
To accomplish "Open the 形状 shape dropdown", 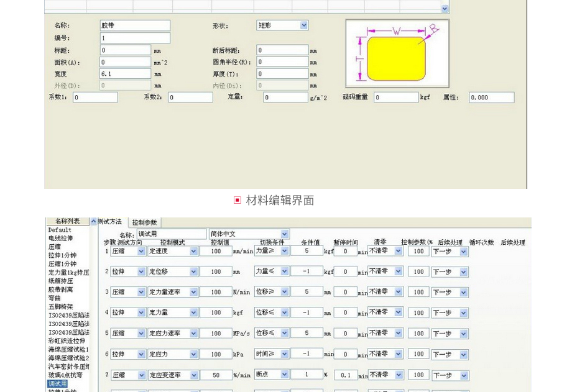I will point(304,25).
